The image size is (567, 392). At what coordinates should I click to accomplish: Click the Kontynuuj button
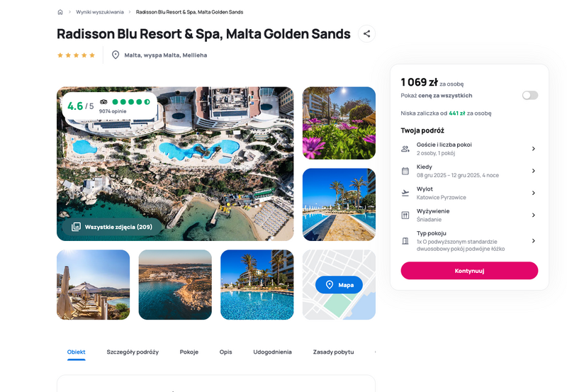(469, 271)
